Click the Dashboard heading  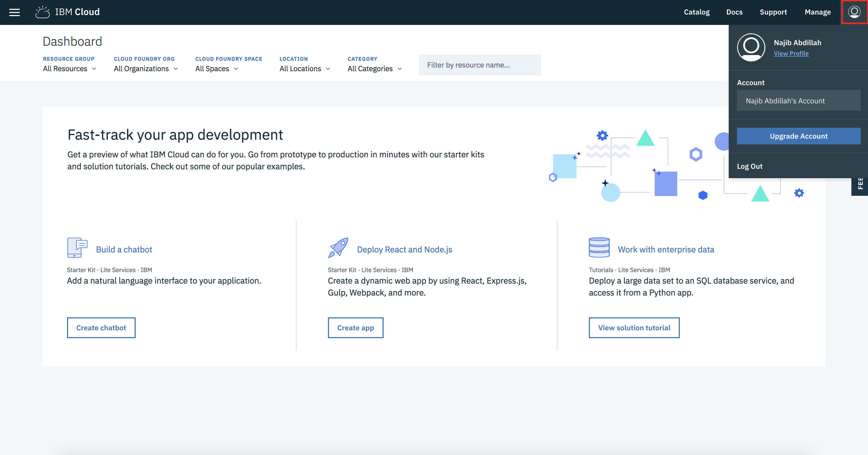(73, 42)
